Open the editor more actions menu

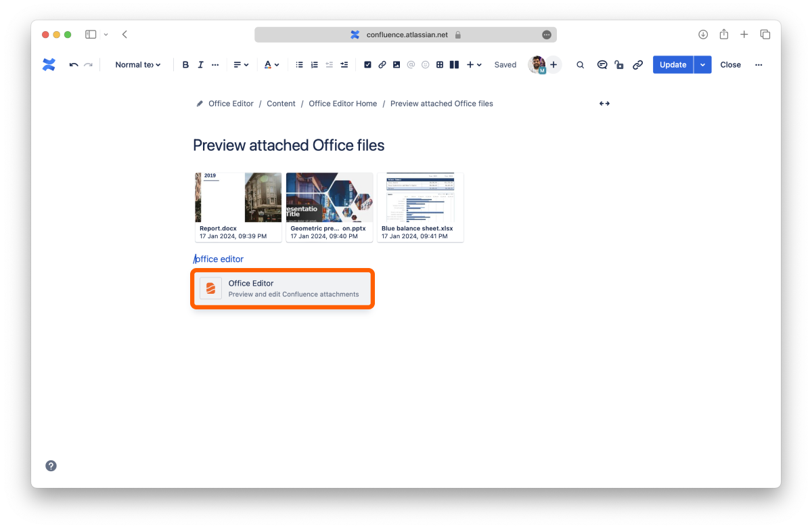tap(759, 65)
